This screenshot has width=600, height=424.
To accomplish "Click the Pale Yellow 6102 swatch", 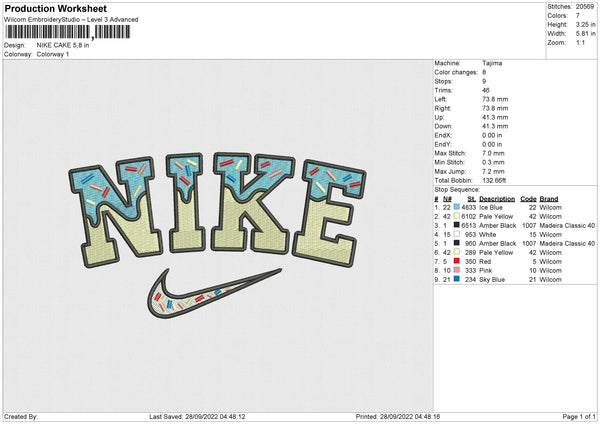I will (x=457, y=216).
